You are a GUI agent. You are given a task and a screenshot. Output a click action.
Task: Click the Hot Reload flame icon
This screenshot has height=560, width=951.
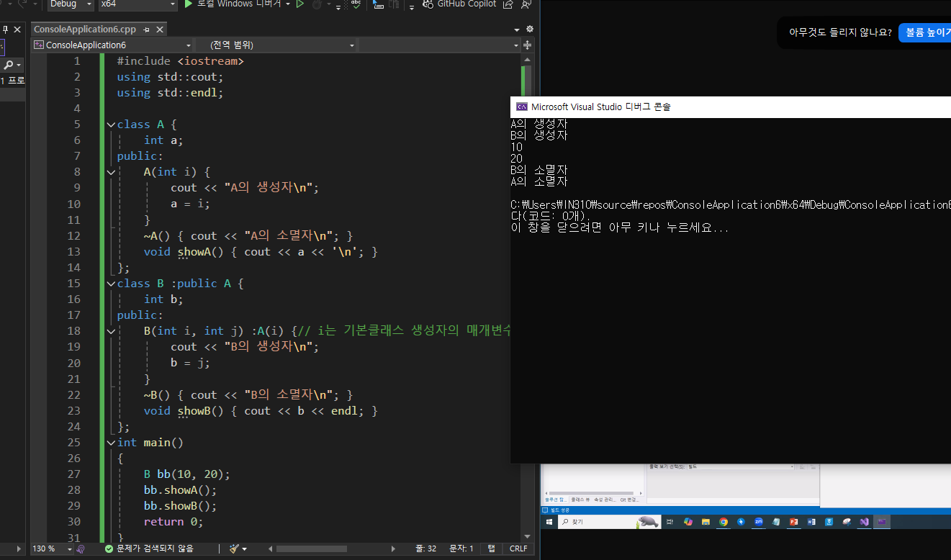pos(317,4)
